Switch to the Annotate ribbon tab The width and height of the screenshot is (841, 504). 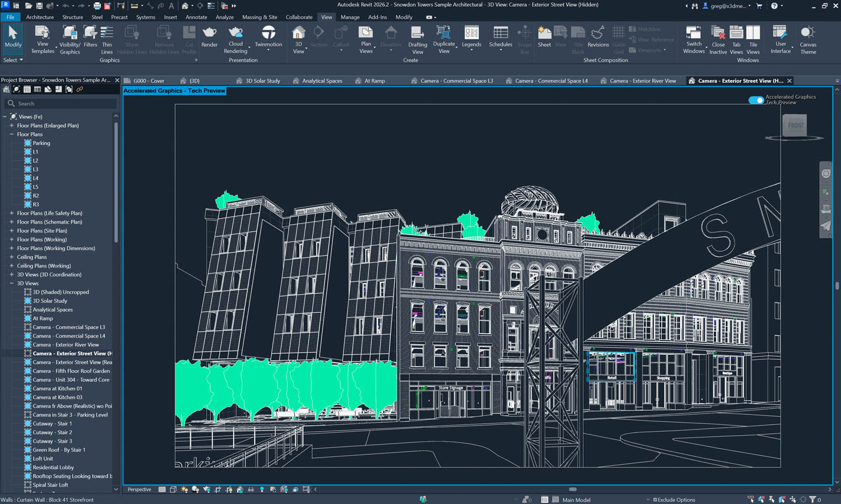click(196, 17)
